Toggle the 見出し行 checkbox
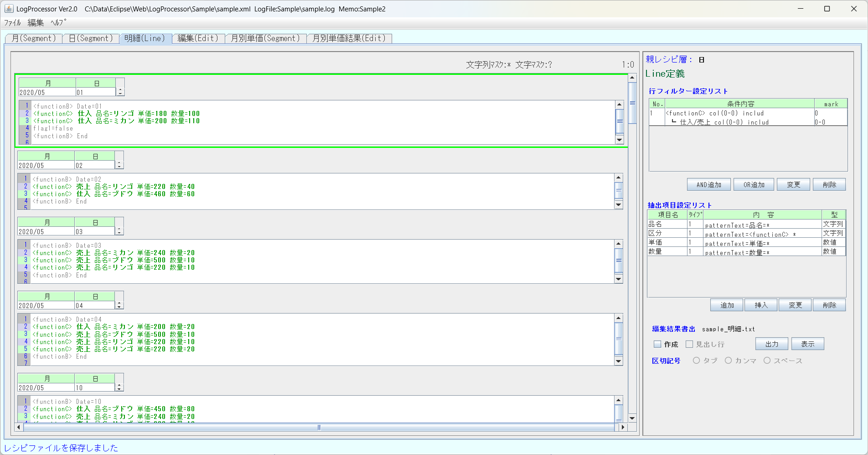 [689, 344]
